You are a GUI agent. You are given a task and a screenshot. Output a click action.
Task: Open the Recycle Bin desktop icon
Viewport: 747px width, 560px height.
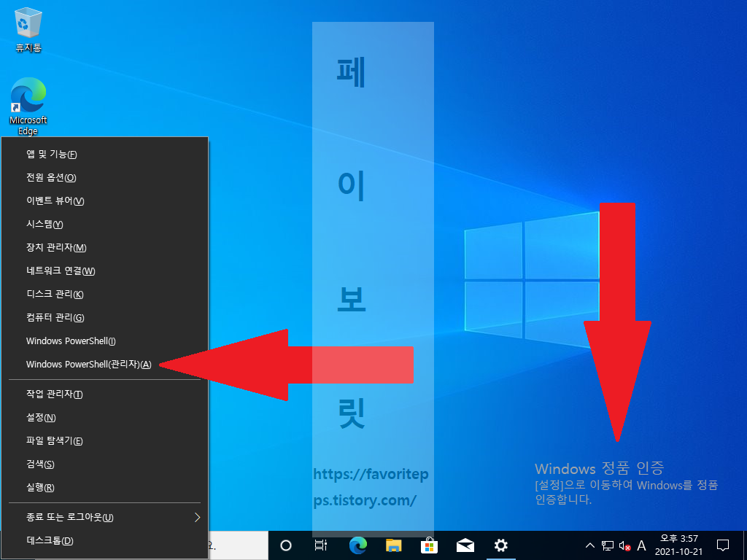(28, 29)
